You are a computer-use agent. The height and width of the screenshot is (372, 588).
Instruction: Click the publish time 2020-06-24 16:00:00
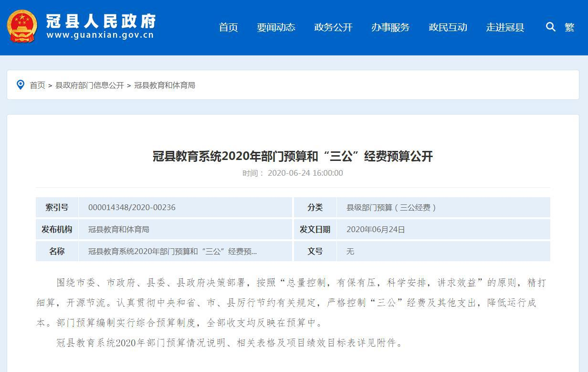coord(305,173)
